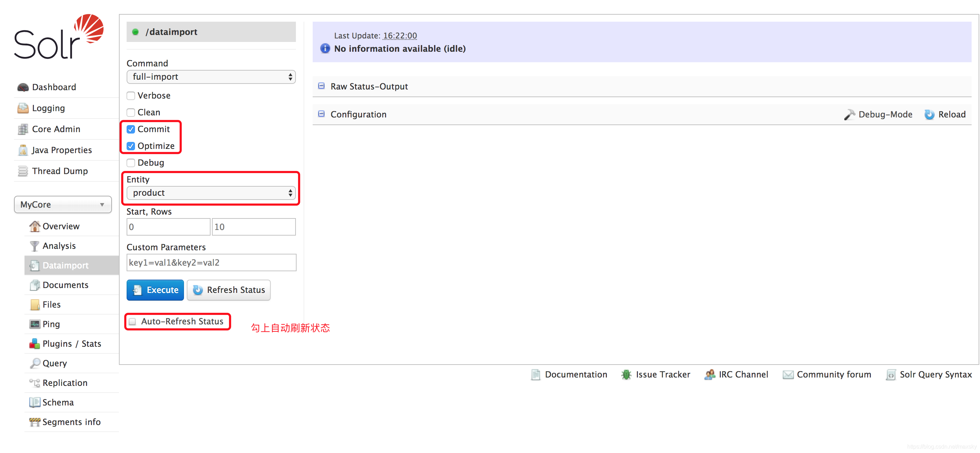This screenshot has width=980, height=453.
Task: Collapse the Raw Status-Output section
Action: (x=321, y=86)
